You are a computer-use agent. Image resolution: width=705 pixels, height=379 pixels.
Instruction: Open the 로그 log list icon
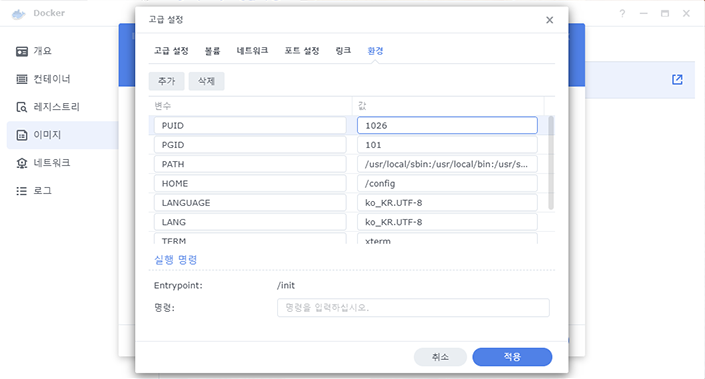point(22,191)
